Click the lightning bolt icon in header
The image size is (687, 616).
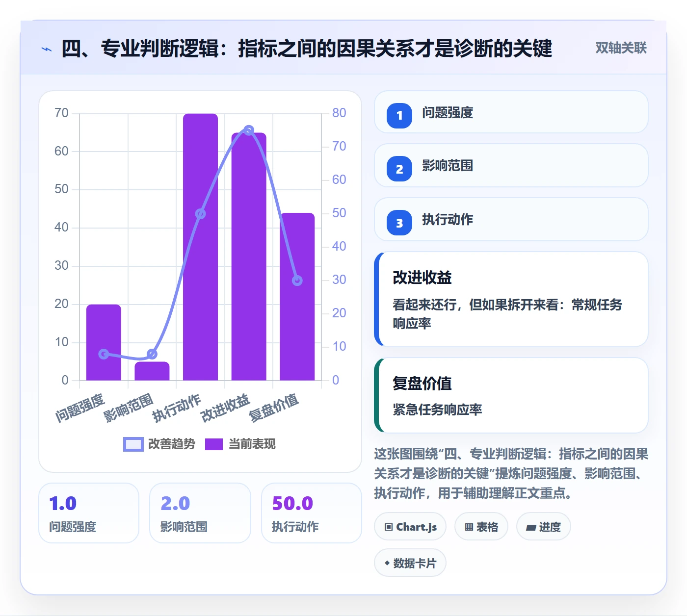(x=47, y=49)
